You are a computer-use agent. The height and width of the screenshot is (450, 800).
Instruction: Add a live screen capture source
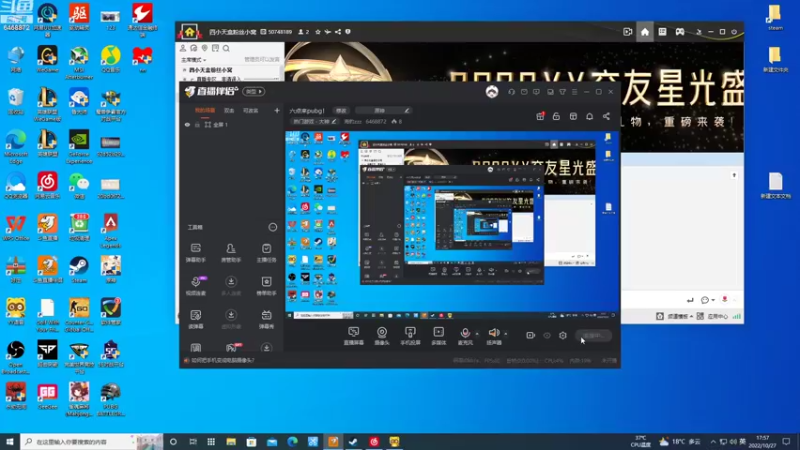354,336
